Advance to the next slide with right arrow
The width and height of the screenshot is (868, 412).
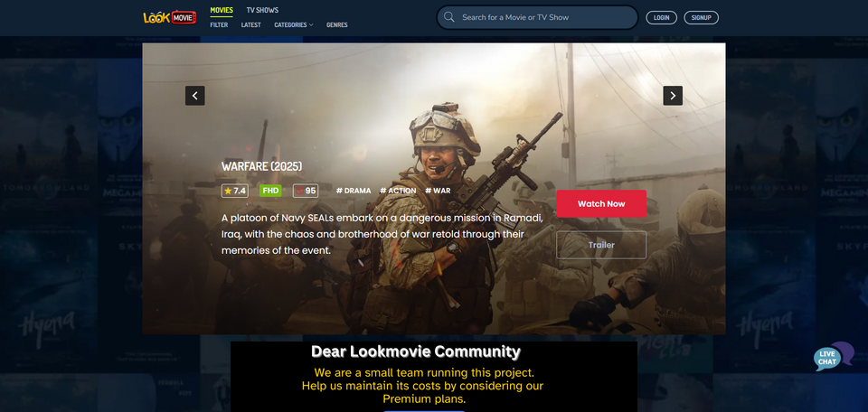[673, 96]
